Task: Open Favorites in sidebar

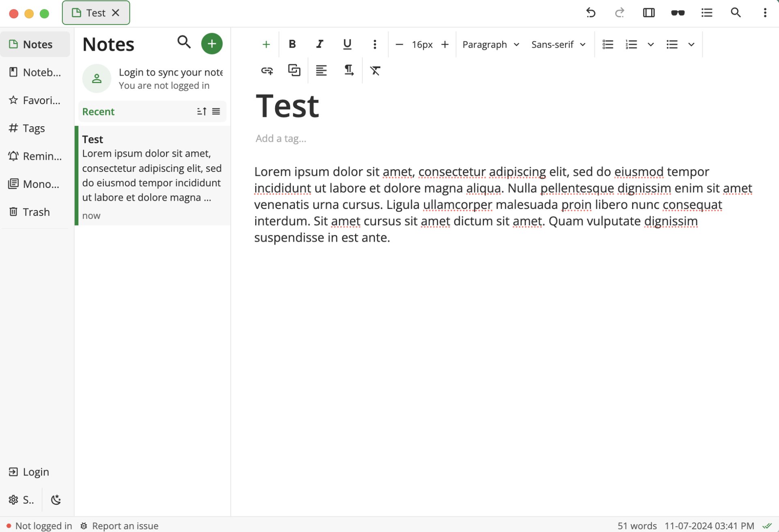Action: pos(35,100)
